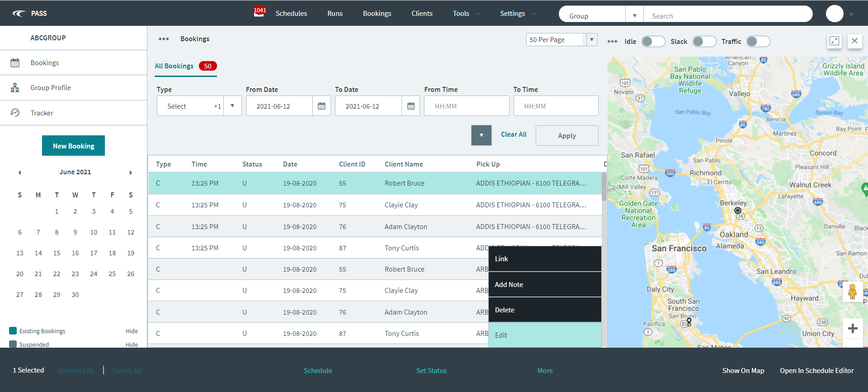Click the notification icon with 1041 badge
The height and width of the screenshot is (392, 868).
(x=259, y=12)
